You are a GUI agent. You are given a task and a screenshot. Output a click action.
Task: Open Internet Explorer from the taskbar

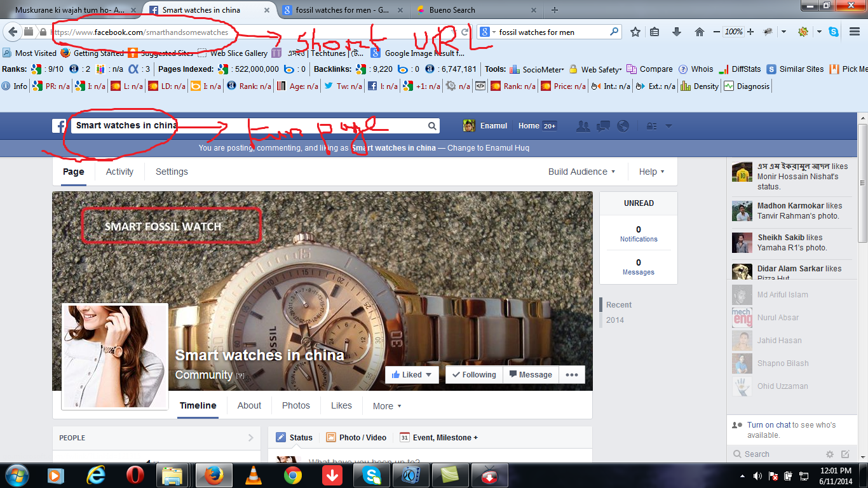95,475
